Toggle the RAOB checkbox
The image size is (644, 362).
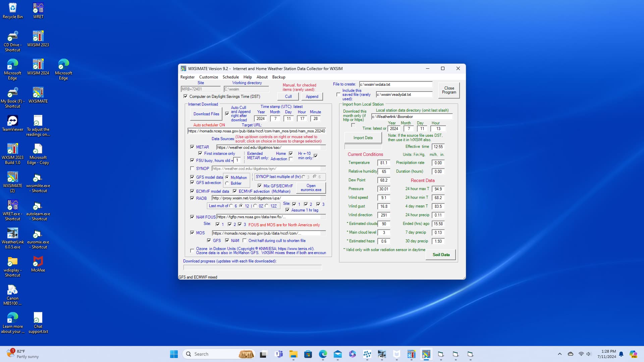click(x=192, y=198)
